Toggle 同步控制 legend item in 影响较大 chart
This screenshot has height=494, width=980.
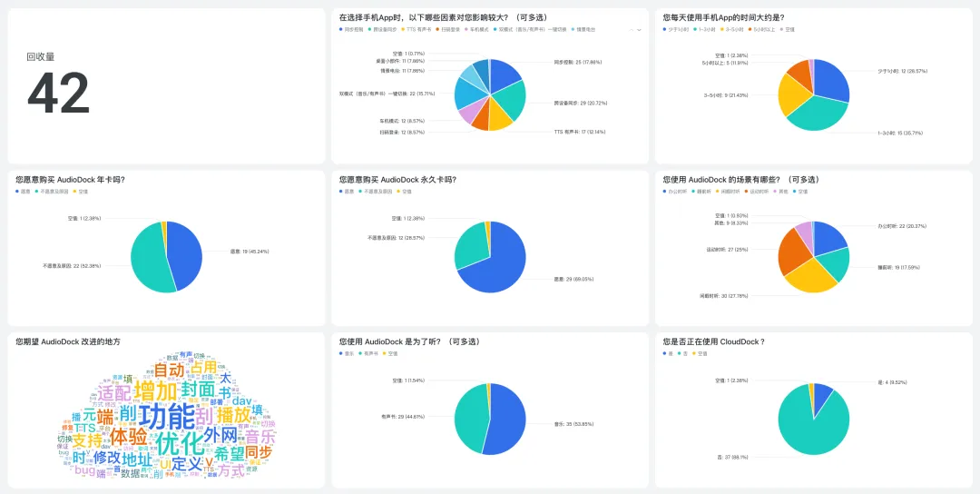tap(351, 29)
